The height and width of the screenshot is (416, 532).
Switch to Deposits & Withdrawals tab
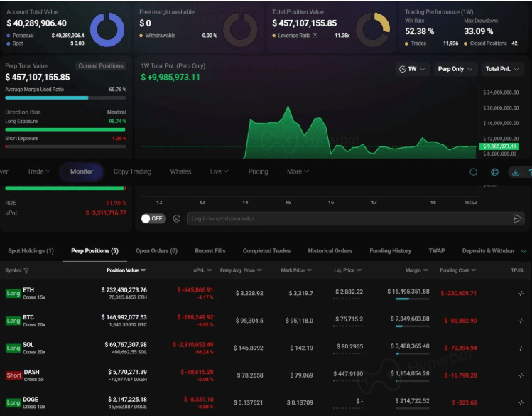coord(488,251)
